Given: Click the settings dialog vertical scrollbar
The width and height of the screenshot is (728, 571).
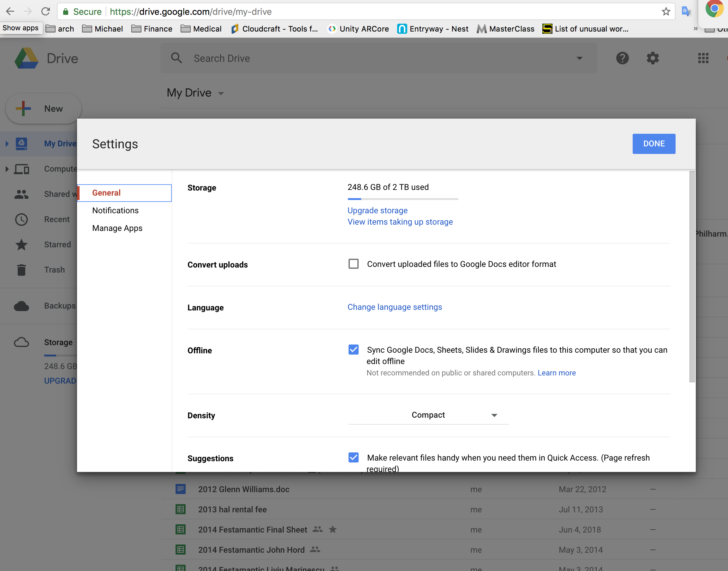Looking at the screenshot, I should point(692,277).
